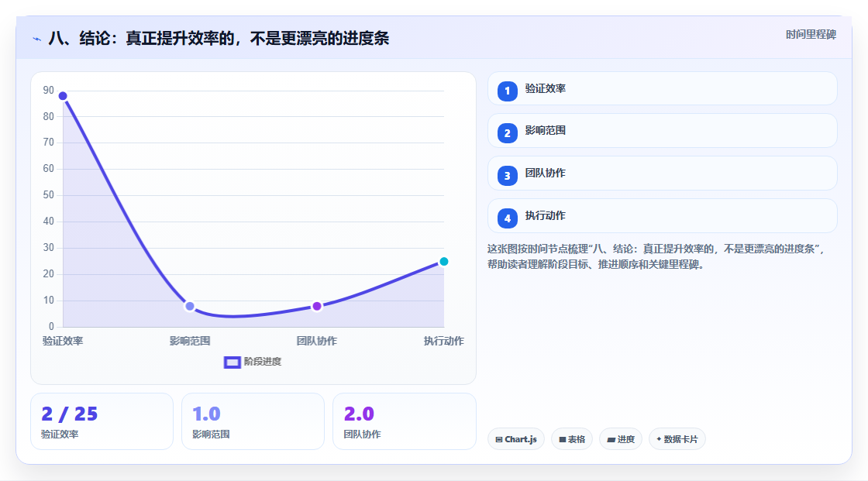Click the 数据卡片 tag chip

(677, 439)
